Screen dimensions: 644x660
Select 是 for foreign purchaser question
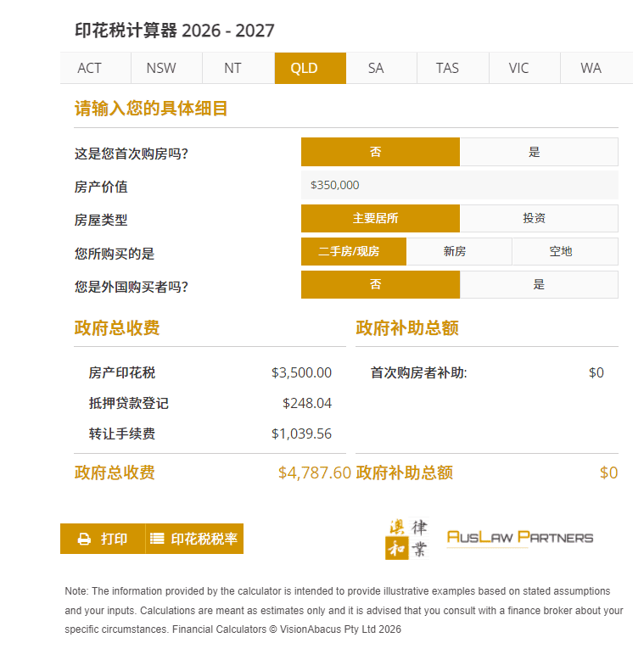point(539,284)
